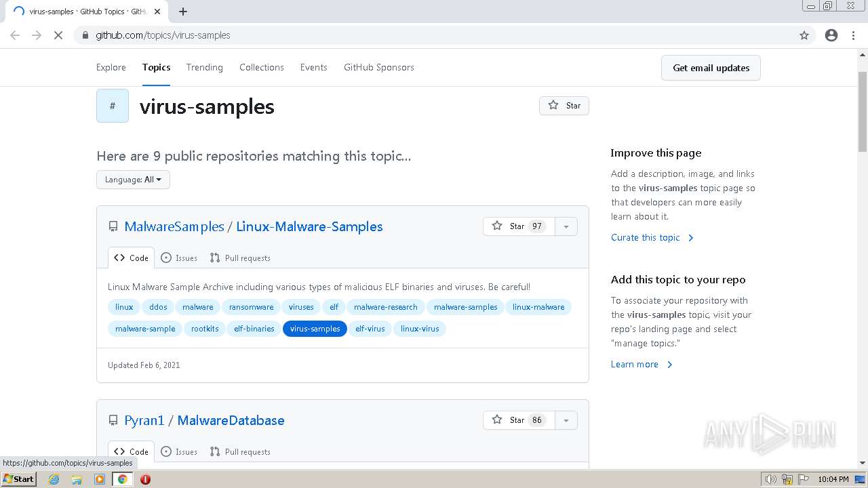Click the taskbar clock showing 10:04 PM

pos(833,479)
